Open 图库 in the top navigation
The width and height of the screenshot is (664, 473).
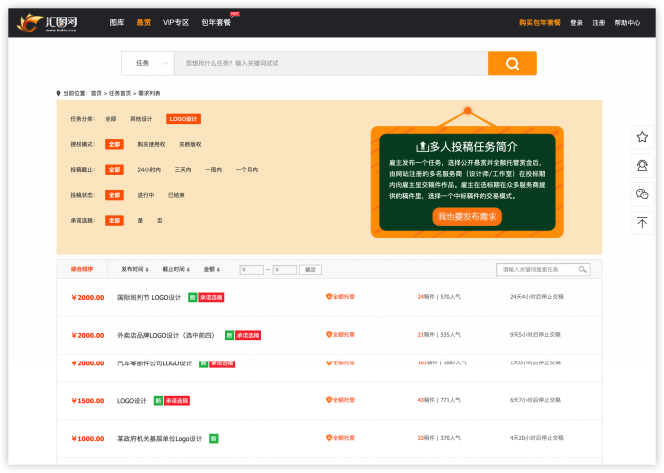[x=117, y=22]
